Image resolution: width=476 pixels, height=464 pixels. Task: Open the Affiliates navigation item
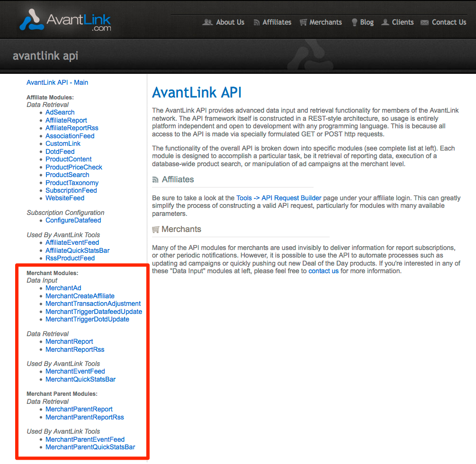(277, 22)
